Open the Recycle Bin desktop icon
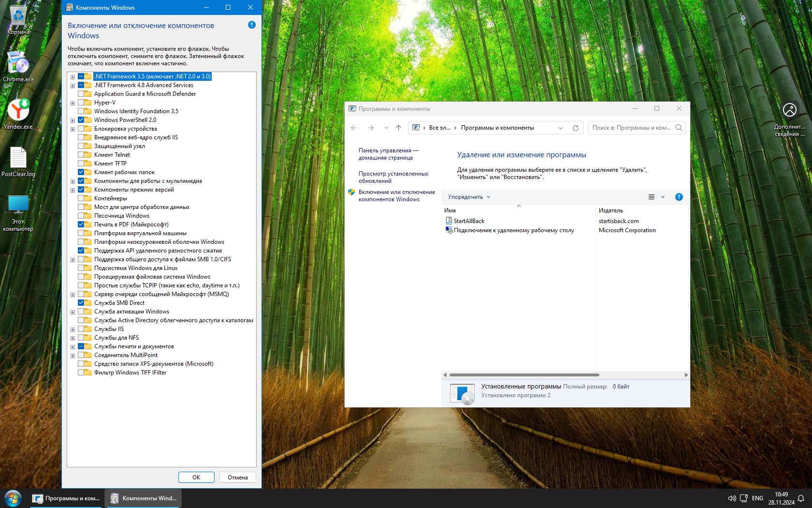The width and height of the screenshot is (812, 508). click(18, 19)
